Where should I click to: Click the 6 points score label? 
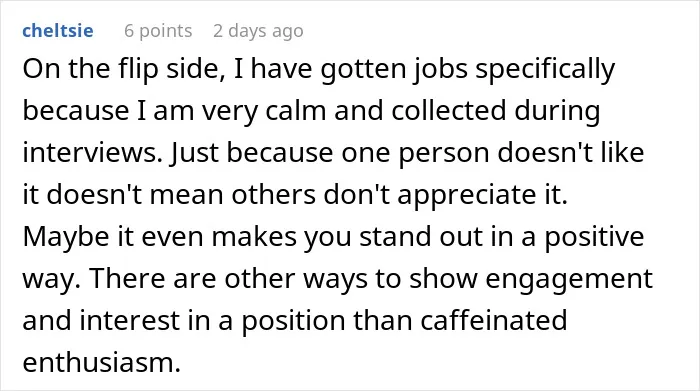(x=158, y=31)
